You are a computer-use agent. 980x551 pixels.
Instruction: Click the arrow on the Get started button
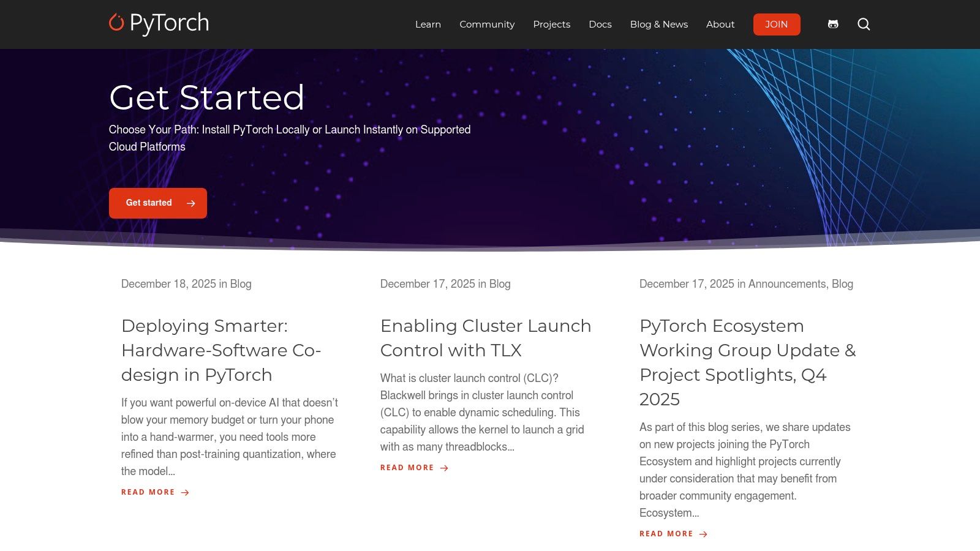point(191,203)
